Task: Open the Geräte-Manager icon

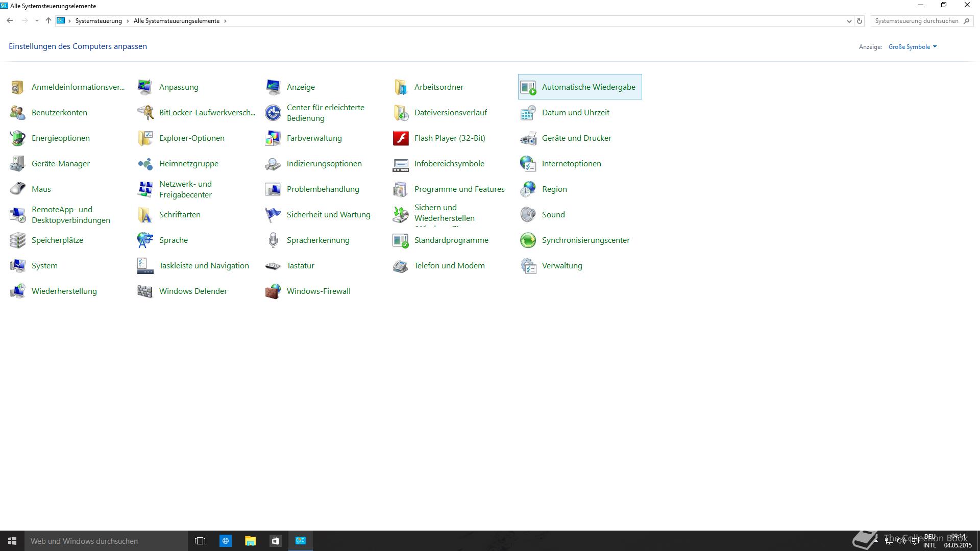Action: pyautogui.click(x=17, y=164)
